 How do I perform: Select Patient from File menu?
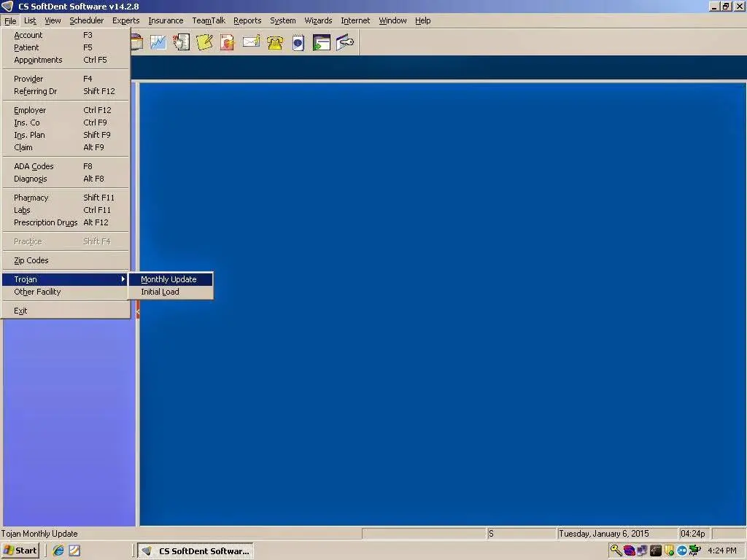coord(66,47)
